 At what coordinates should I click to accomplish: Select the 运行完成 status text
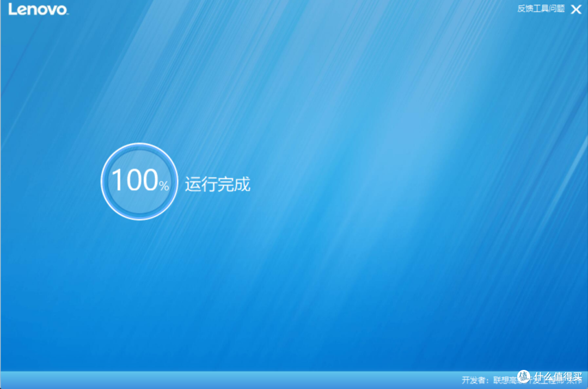217,184
